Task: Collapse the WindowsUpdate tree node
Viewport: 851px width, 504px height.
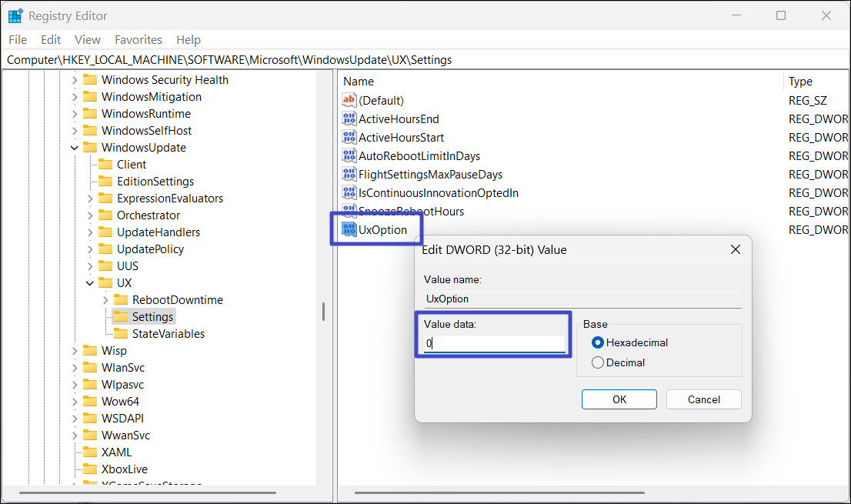Action: click(75, 147)
